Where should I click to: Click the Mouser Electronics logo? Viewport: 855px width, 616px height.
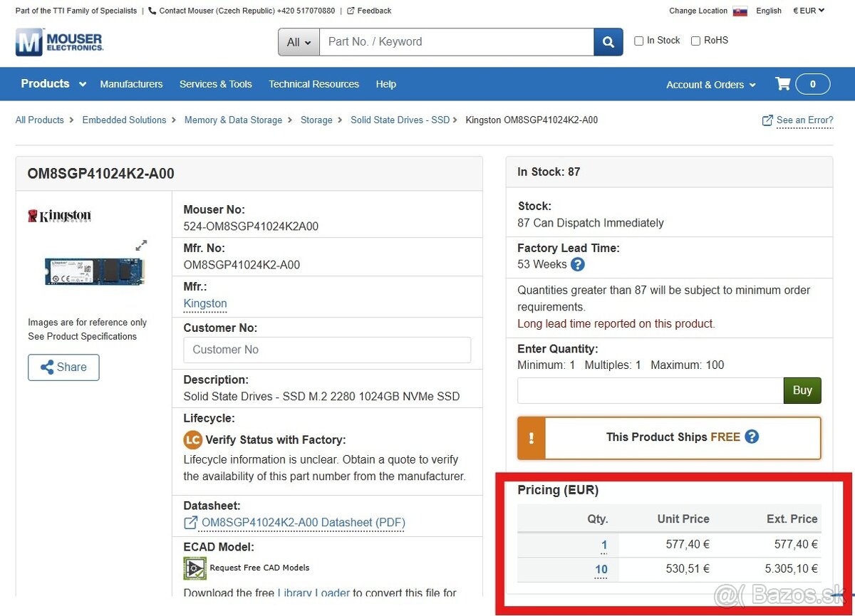[x=59, y=42]
